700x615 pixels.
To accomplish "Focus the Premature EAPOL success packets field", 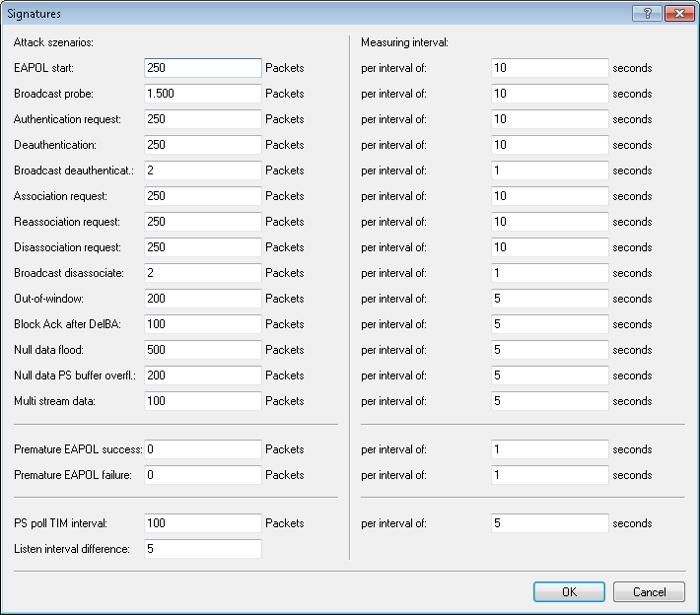I will [202, 449].
